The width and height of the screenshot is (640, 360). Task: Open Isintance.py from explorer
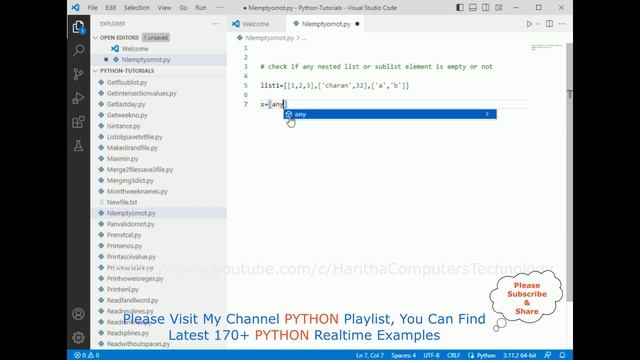(124, 126)
